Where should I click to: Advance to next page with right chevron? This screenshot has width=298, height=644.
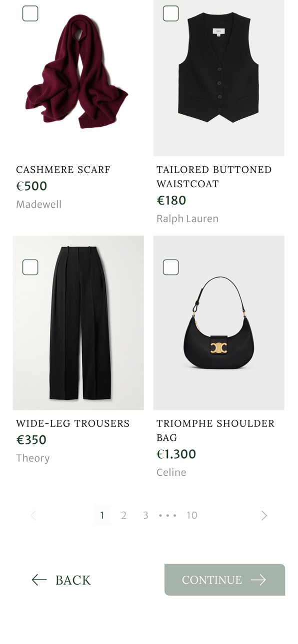pos(264,516)
